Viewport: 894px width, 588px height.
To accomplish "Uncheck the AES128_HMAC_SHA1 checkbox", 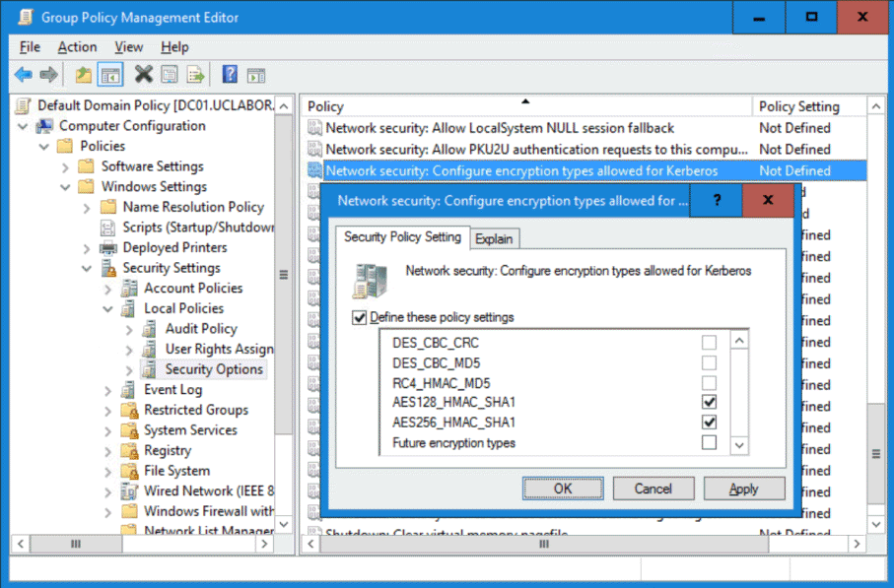I will (709, 403).
